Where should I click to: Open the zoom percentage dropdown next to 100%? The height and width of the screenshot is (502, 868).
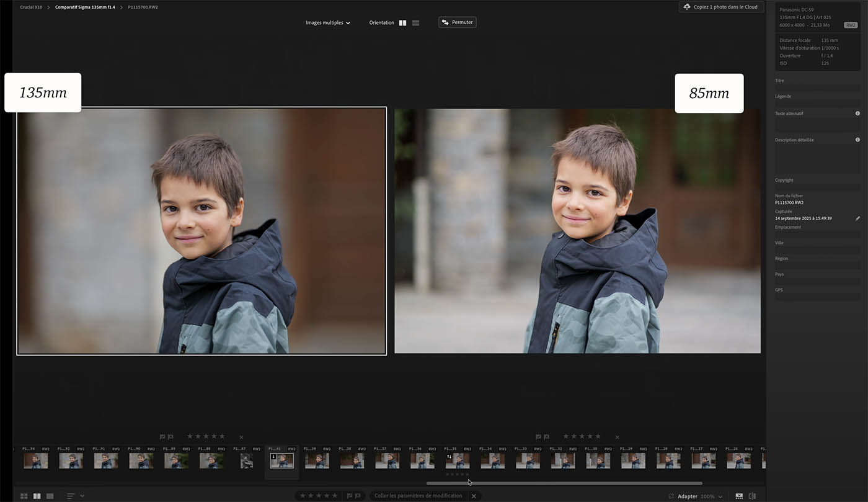[720, 497]
